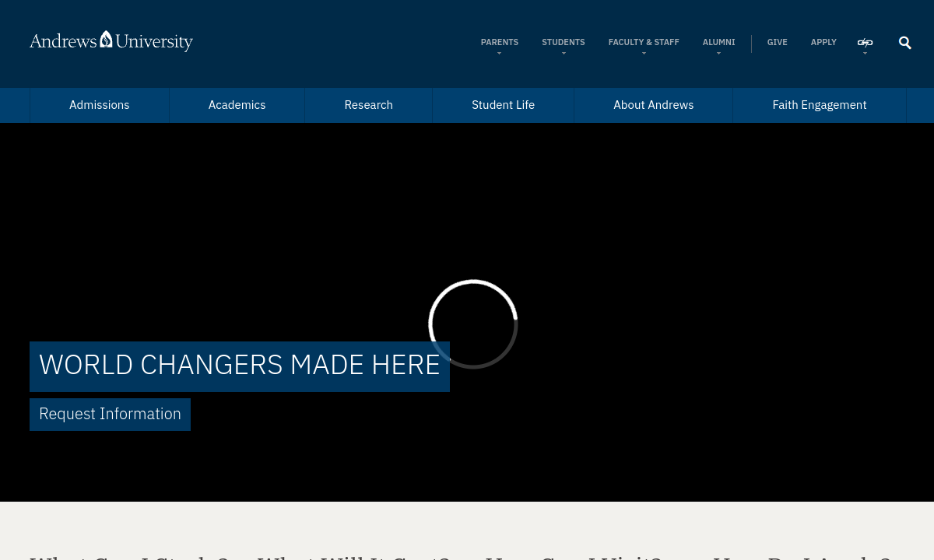
Task: Click the magnifying glass search icon
Action: tap(904, 43)
